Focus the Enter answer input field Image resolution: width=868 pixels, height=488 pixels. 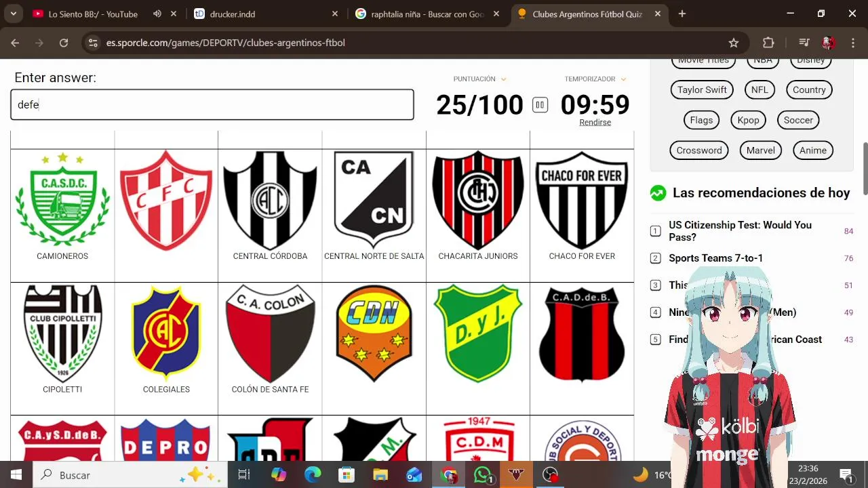pos(212,105)
